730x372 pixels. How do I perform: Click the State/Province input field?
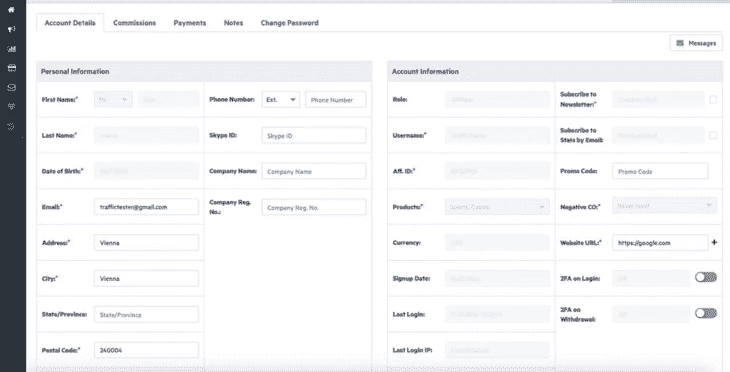point(146,314)
